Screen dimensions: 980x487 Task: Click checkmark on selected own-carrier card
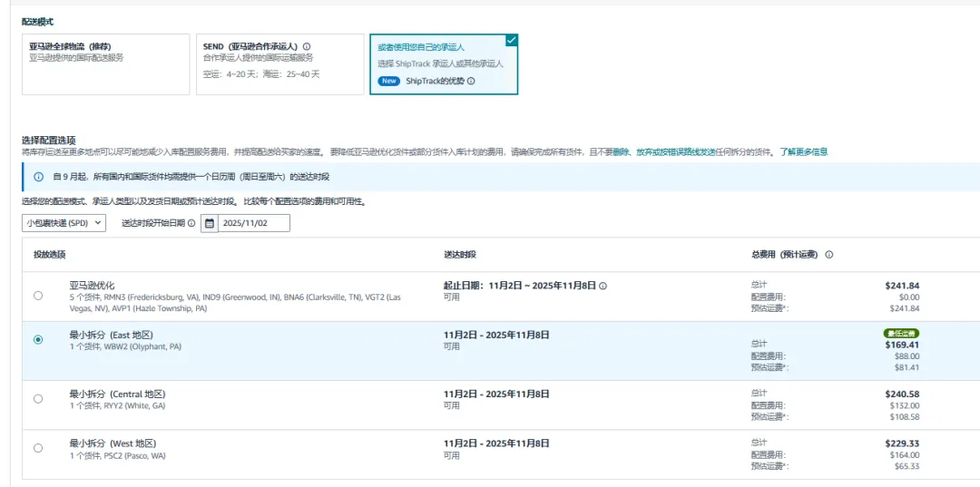tap(511, 40)
